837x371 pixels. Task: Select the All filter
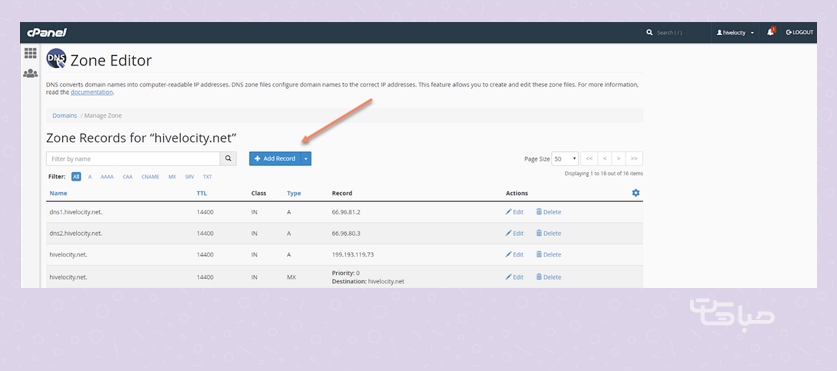pyautogui.click(x=76, y=177)
